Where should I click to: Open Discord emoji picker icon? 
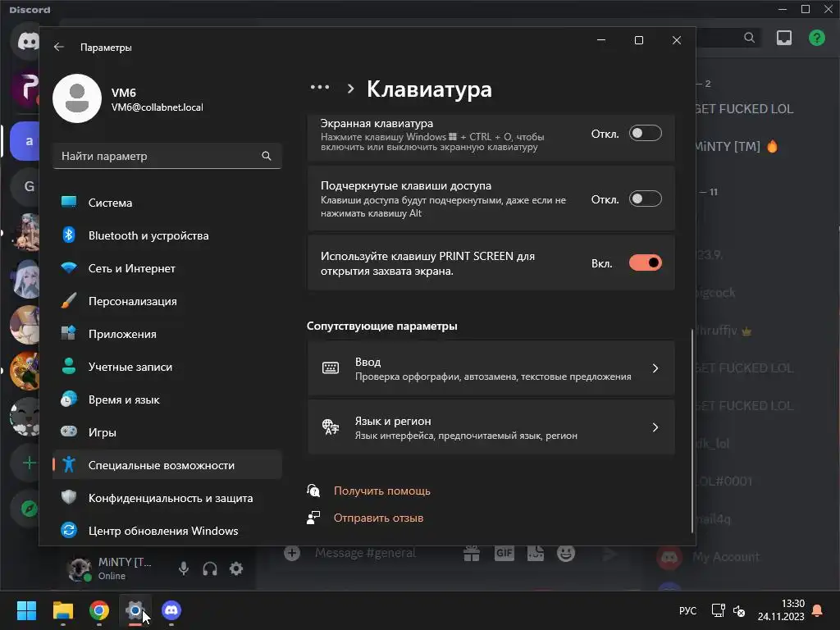tap(566, 554)
